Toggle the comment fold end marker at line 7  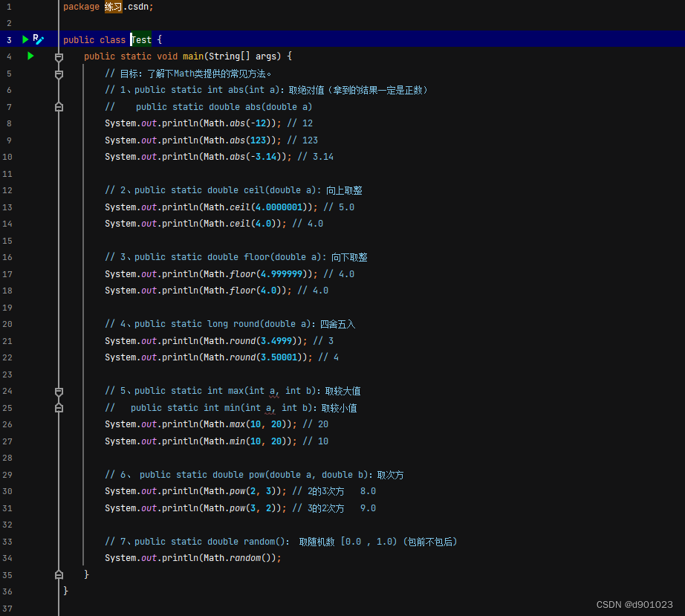click(59, 107)
